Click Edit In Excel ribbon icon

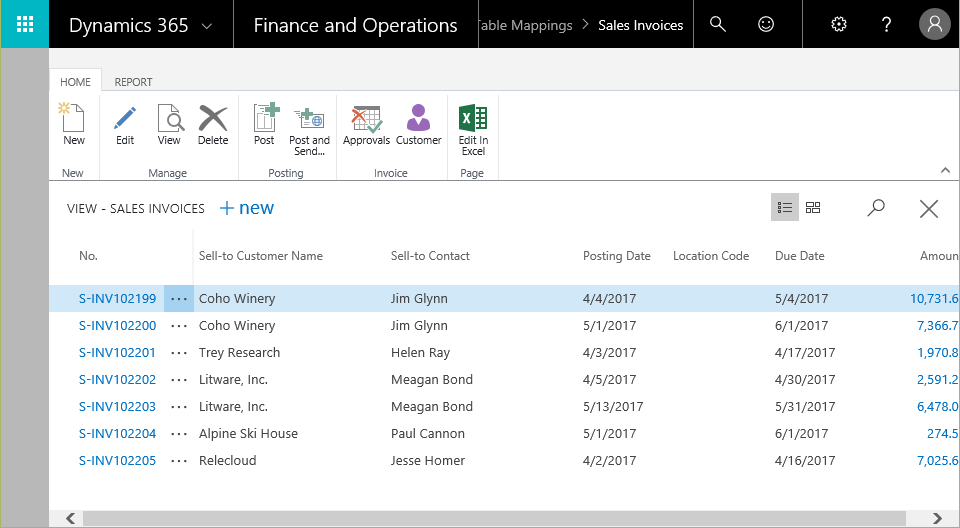[x=473, y=130]
